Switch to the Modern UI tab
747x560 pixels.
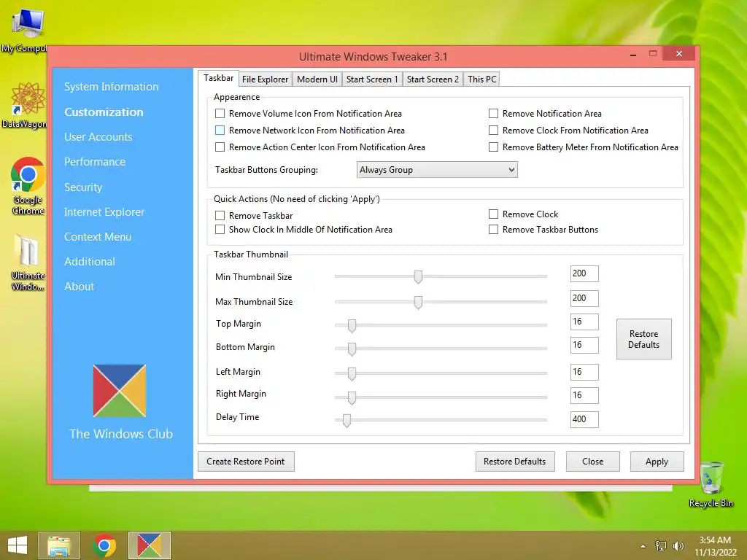tap(317, 79)
